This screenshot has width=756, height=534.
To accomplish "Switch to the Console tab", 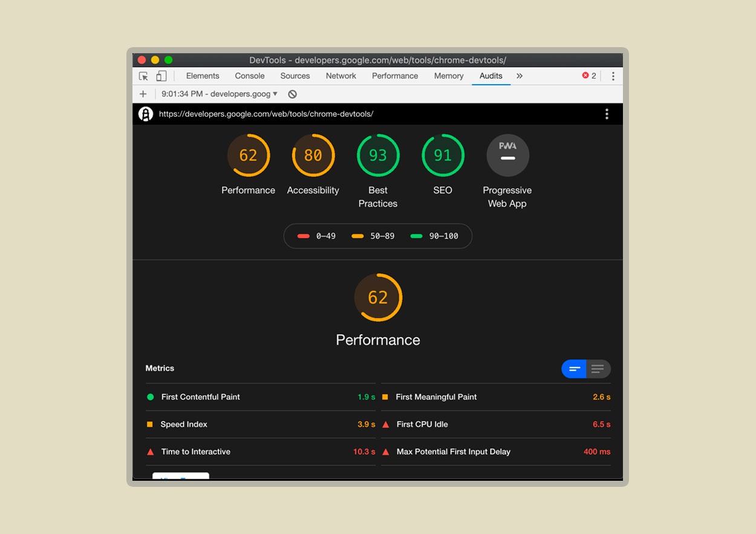I will 250,76.
